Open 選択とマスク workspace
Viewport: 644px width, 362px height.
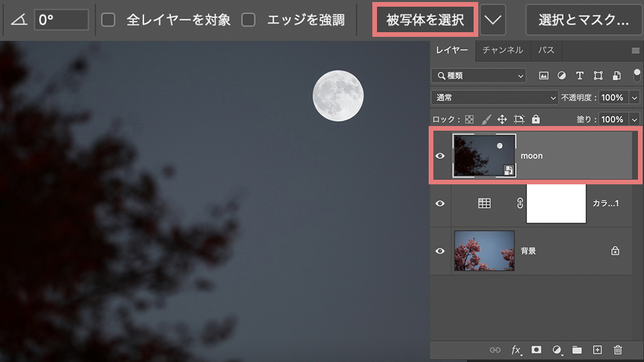coord(584,19)
